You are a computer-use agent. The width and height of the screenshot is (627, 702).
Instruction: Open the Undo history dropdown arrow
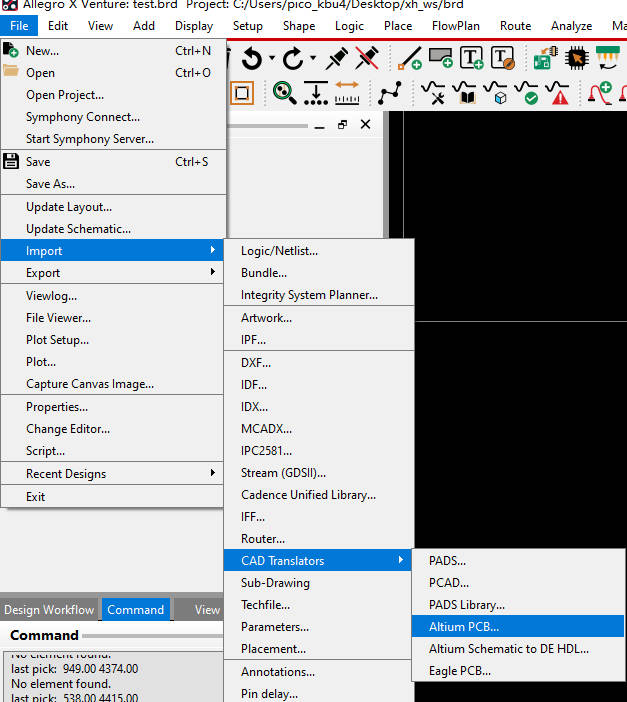[x=272, y=58]
